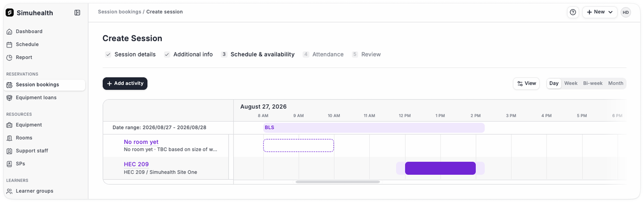Click the horizontal timeline scrollbar
The image size is (644, 203).
click(x=338, y=182)
